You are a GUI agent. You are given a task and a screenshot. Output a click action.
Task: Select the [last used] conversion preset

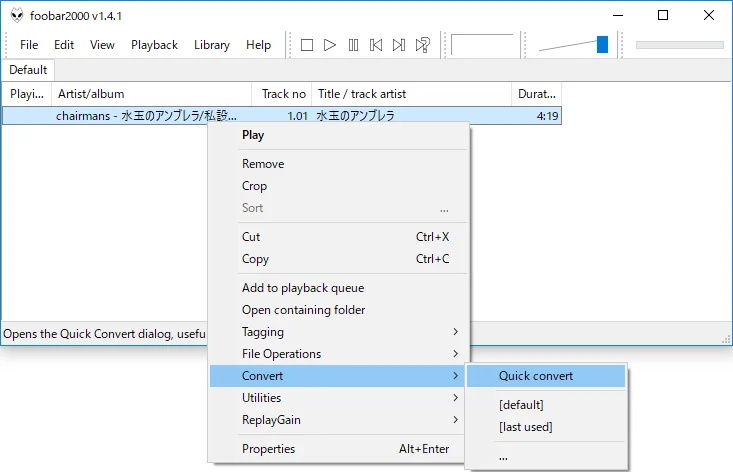click(x=525, y=427)
